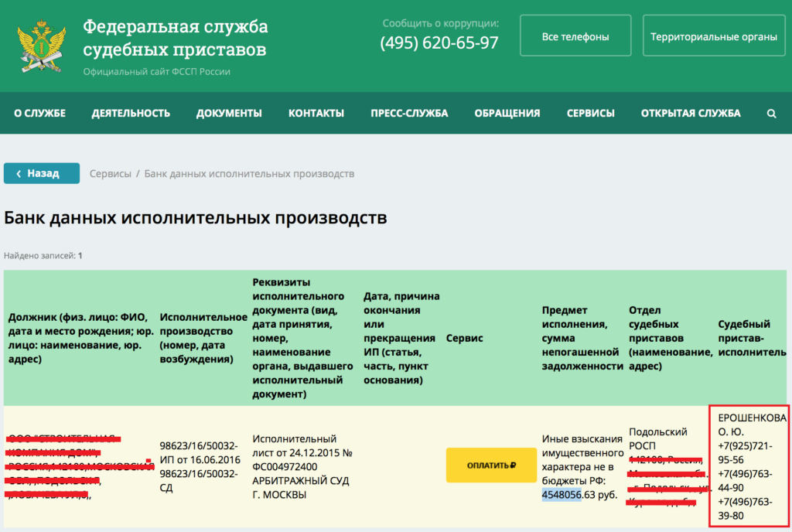Viewport: 792px width, 532px height.
Task: Navigate to ПРЕСС-СЛУЖБА in the menu
Action: coord(409,113)
